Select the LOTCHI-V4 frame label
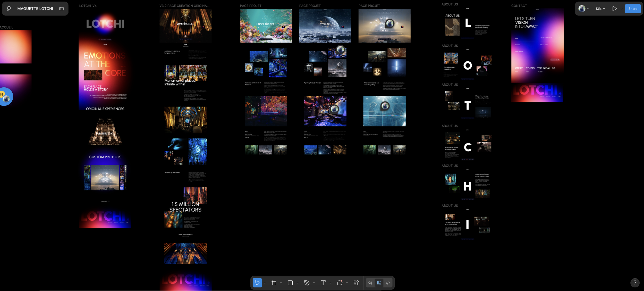644x291 pixels. pyautogui.click(x=88, y=6)
